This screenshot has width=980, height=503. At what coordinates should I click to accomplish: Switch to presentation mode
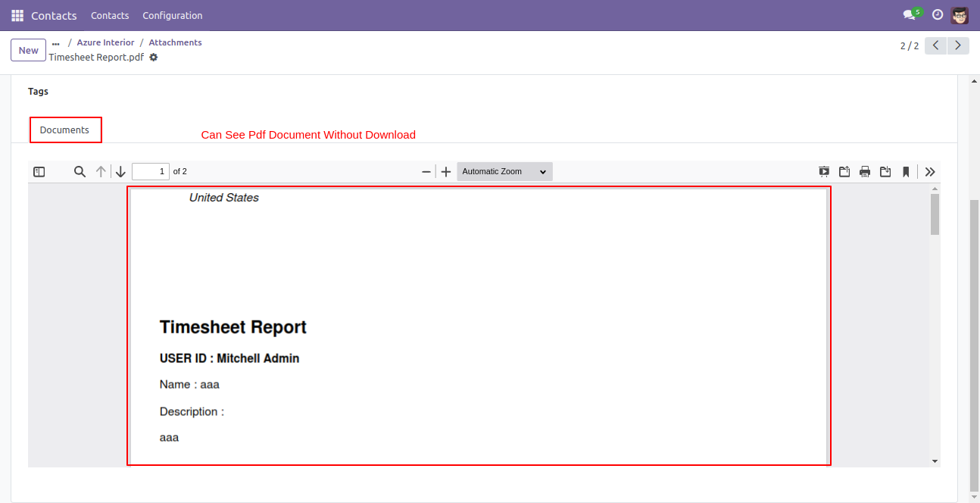(x=824, y=172)
